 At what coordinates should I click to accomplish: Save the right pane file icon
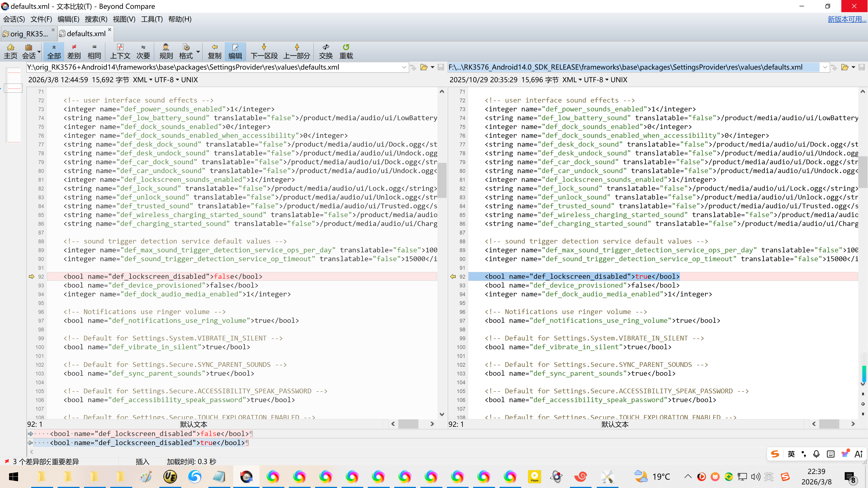[x=862, y=67]
